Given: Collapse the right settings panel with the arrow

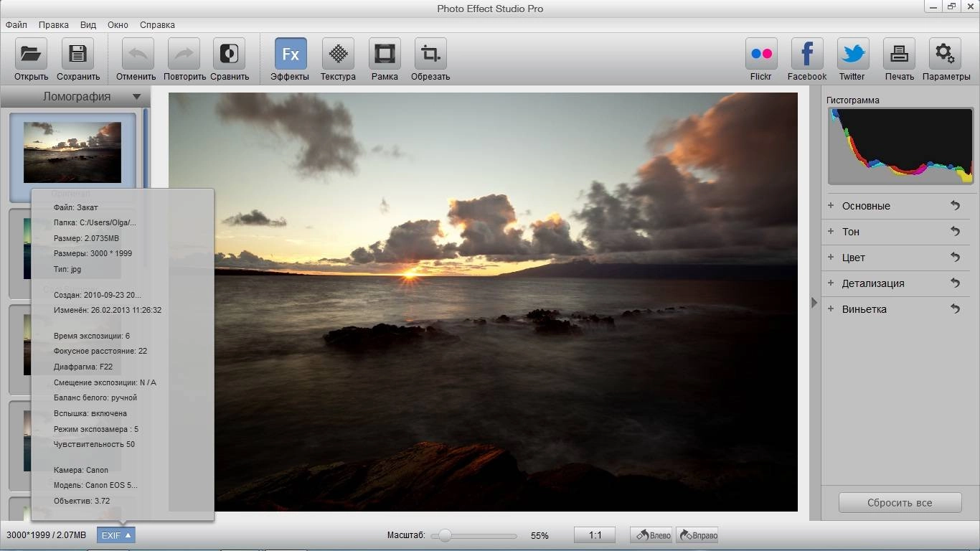Looking at the screenshot, I should click(814, 303).
